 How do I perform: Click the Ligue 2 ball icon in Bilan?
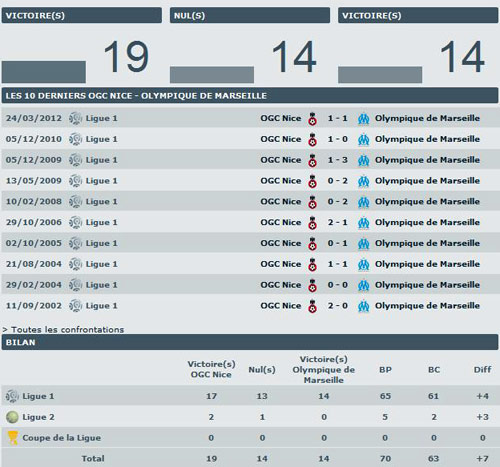point(12,417)
